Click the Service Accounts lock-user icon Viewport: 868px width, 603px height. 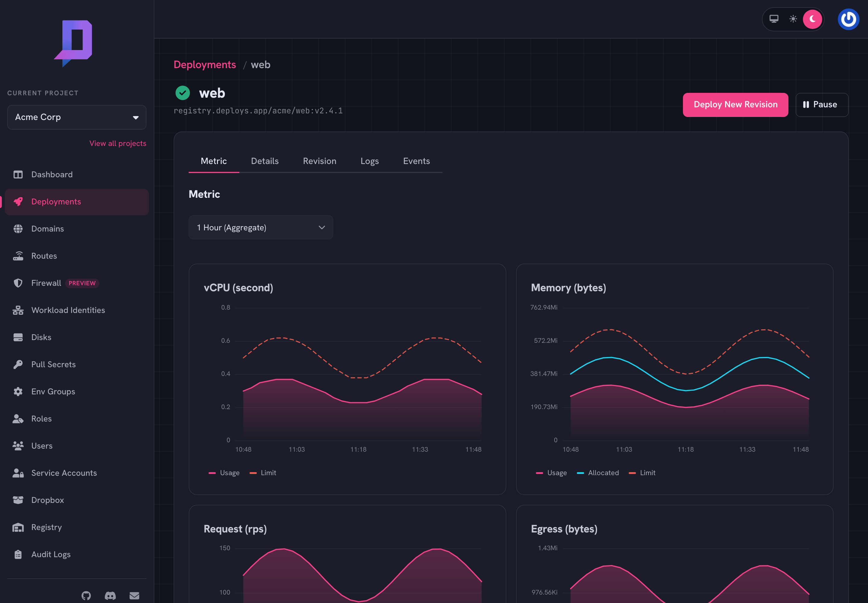coord(18,473)
